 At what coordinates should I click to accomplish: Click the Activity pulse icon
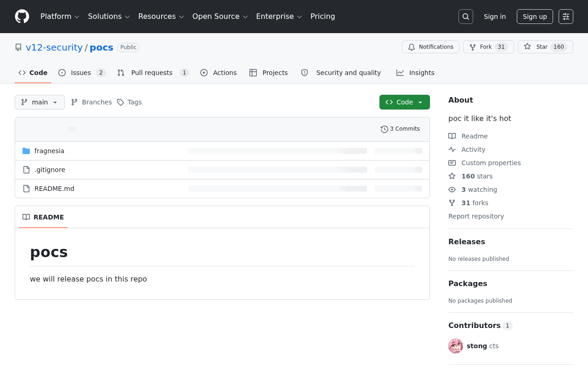coord(452,149)
